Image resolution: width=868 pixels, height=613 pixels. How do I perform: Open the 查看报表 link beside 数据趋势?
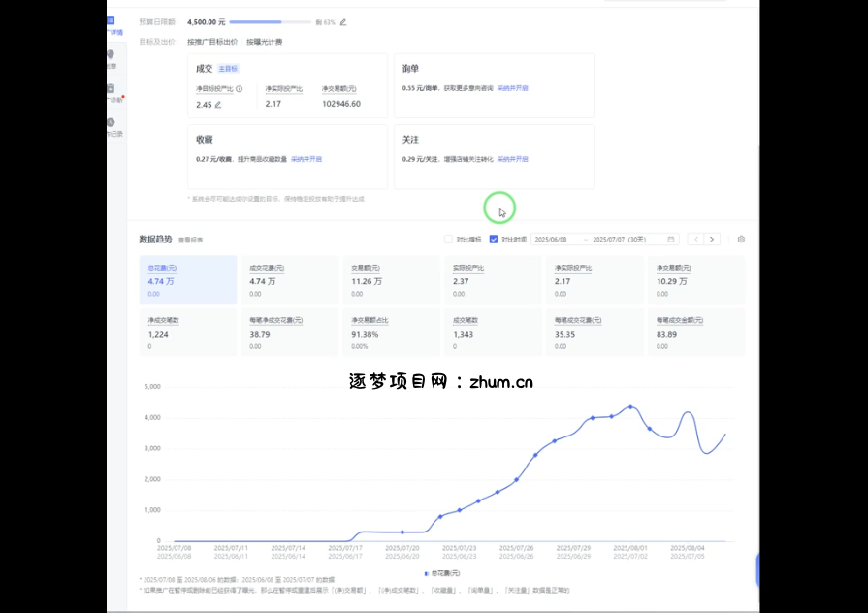click(x=191, y=240)
